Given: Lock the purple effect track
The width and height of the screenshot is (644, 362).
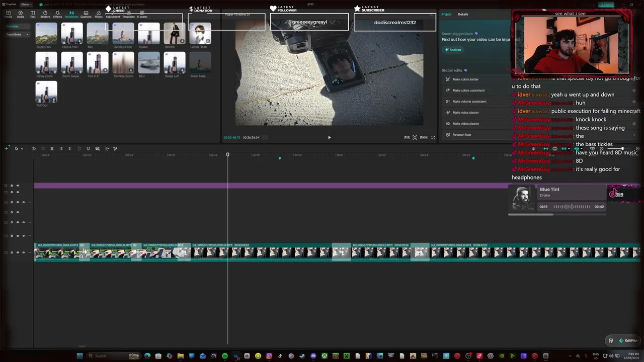Looking at the screenshot, I should tap(12, 186).
